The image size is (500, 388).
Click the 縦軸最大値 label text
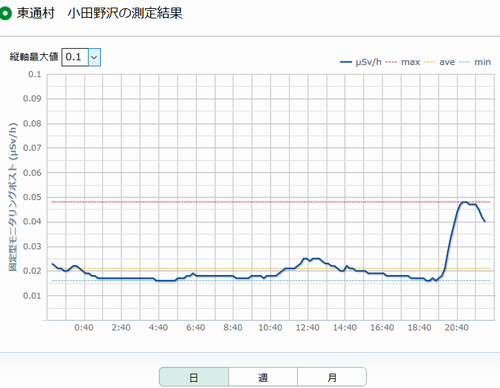pos(34,57)
